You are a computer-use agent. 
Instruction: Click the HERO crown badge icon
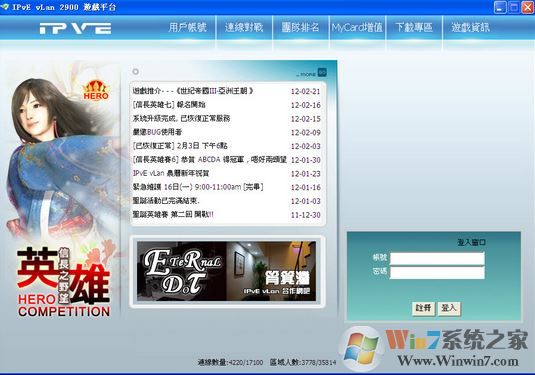click(96, 90)
